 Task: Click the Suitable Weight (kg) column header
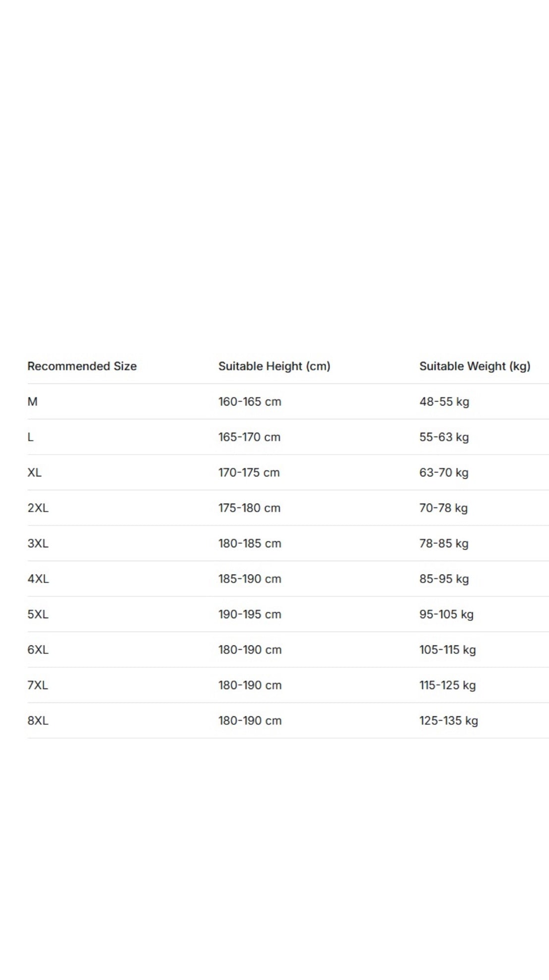coord(475,366)
